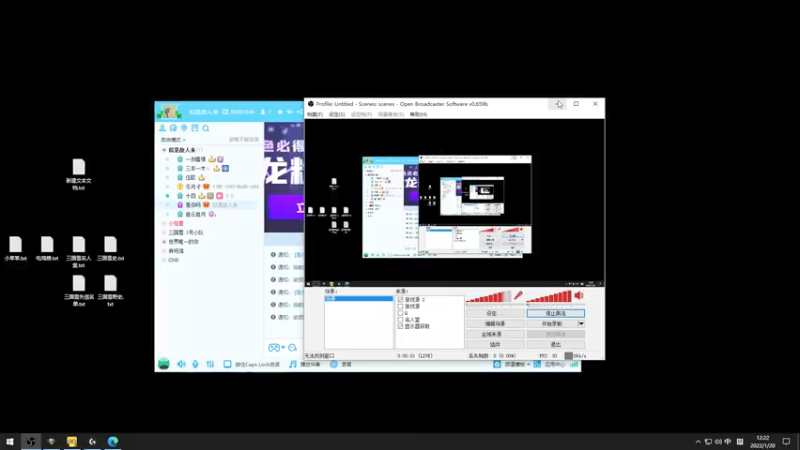Open the contacts person icon in YY toolbar

(x=162, y=128)
